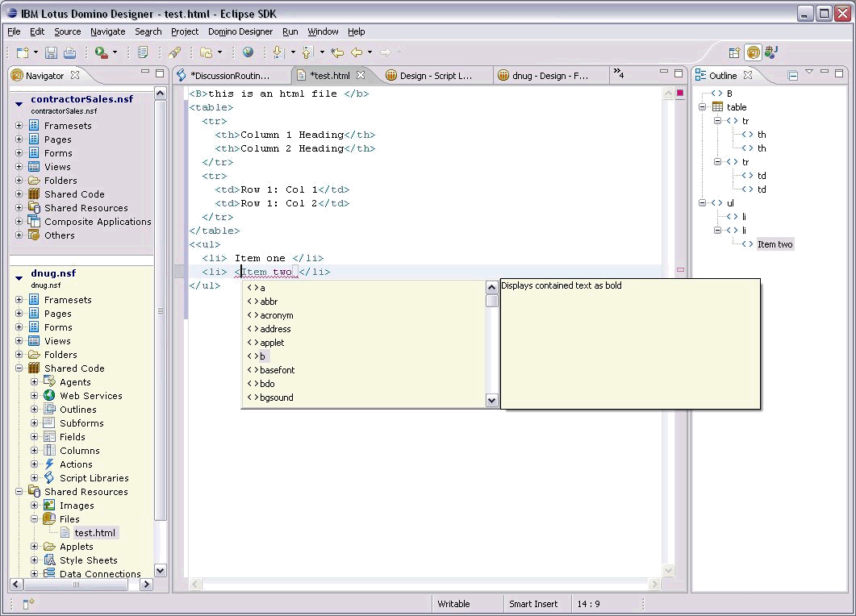Open the Domino Designer menu
Image resolution: width=856 pixels, height=616 pixels.
pyautogui.click(x=240, y=31)
